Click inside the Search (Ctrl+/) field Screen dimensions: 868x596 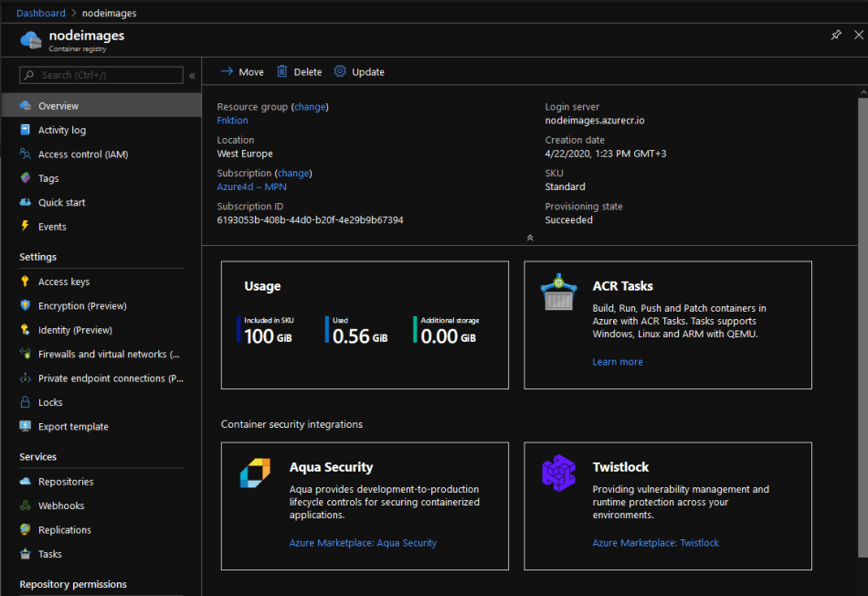tap(101, 76)
